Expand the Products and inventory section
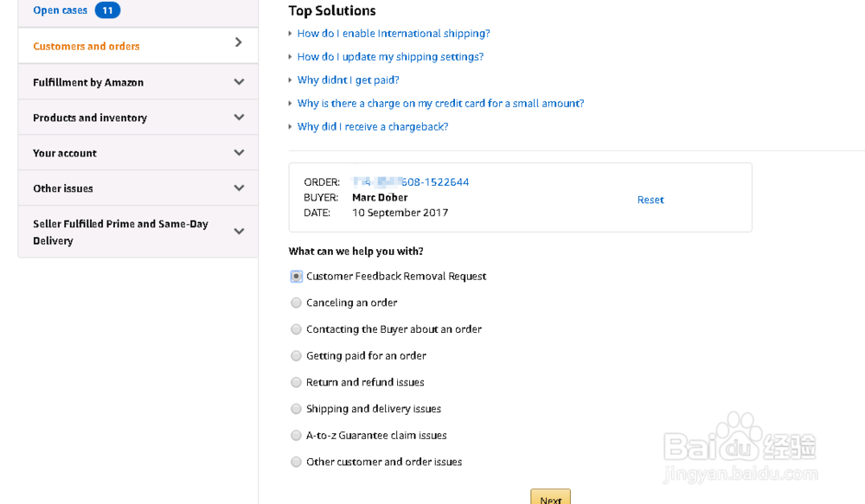865x504 pixels. click(138, 117)
